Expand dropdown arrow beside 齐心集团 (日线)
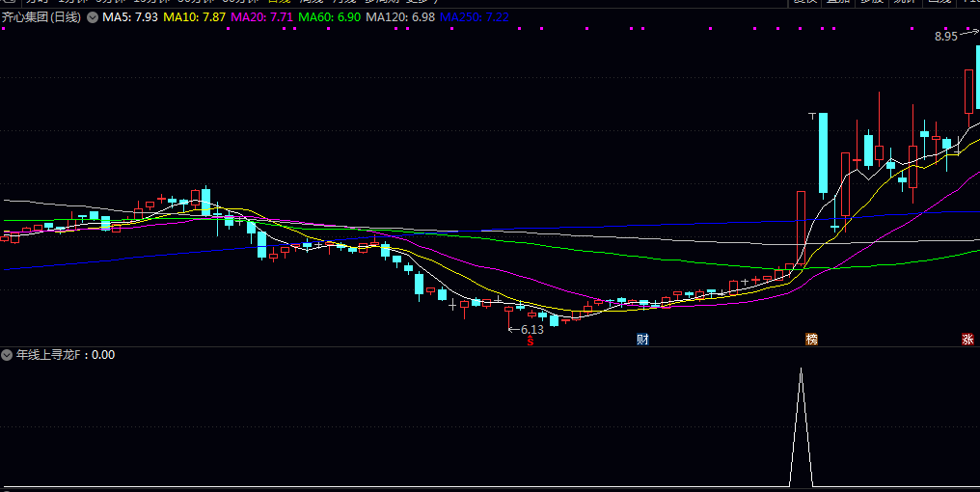 pos(92,17)
